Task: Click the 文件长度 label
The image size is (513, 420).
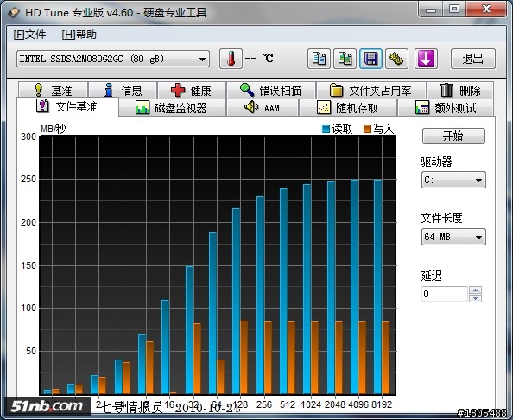Action: 441,218
